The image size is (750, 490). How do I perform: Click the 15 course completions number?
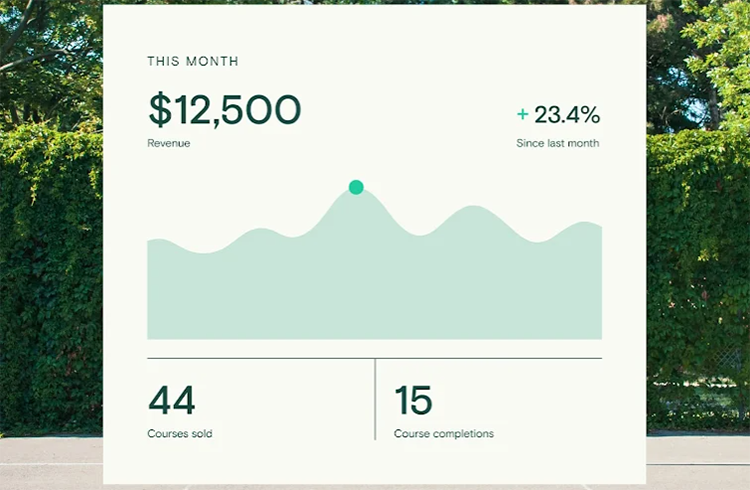click(413, 400)
